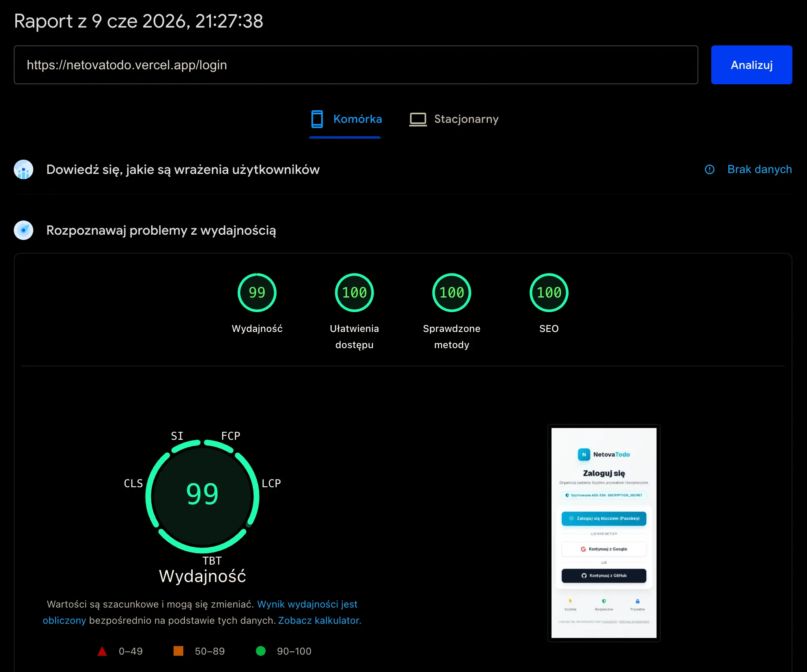Click the Wydajność label under 99 gauge

tap(257, 329)
